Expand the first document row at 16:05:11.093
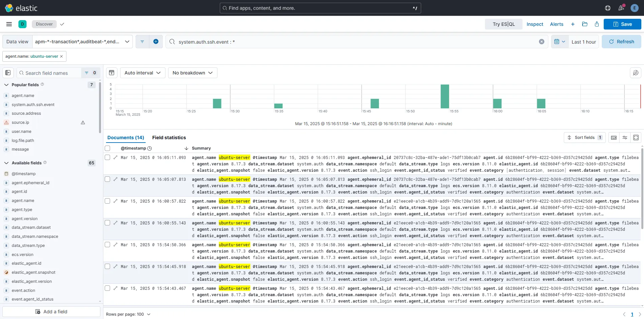This screenshot has width=644, height=319. pos(115,157)
